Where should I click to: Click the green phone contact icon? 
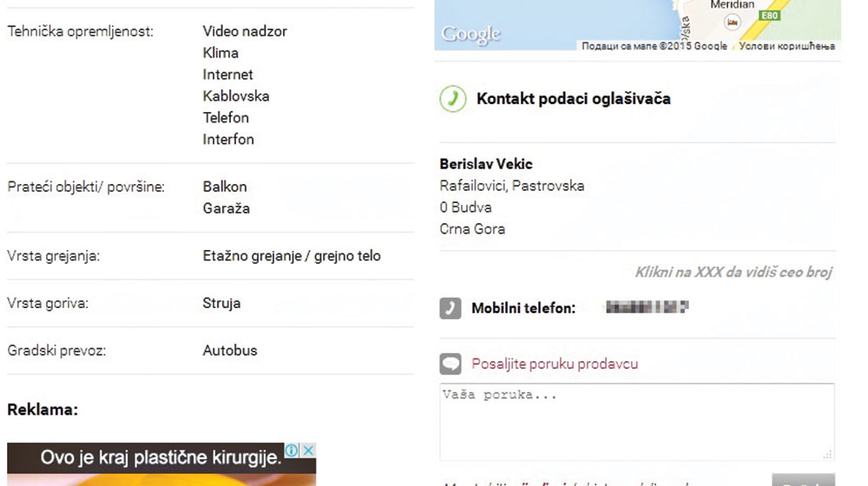pos(452,99)
